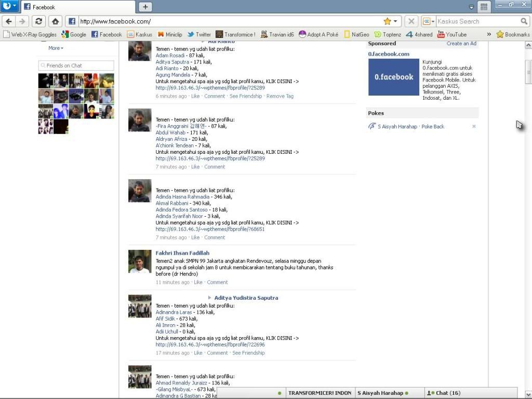Open the Miniclip bookmark
The image size is (532, 399).
click(170, 34)
